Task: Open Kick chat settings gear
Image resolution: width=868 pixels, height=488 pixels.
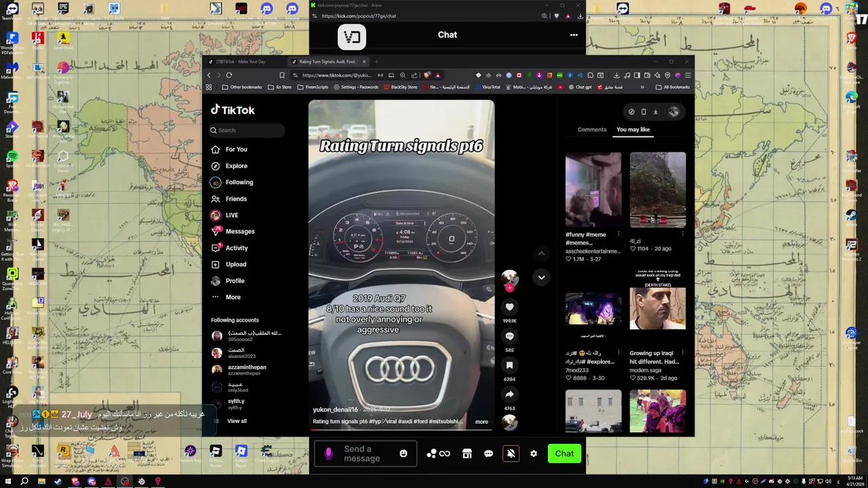Action: pos(534,453)
